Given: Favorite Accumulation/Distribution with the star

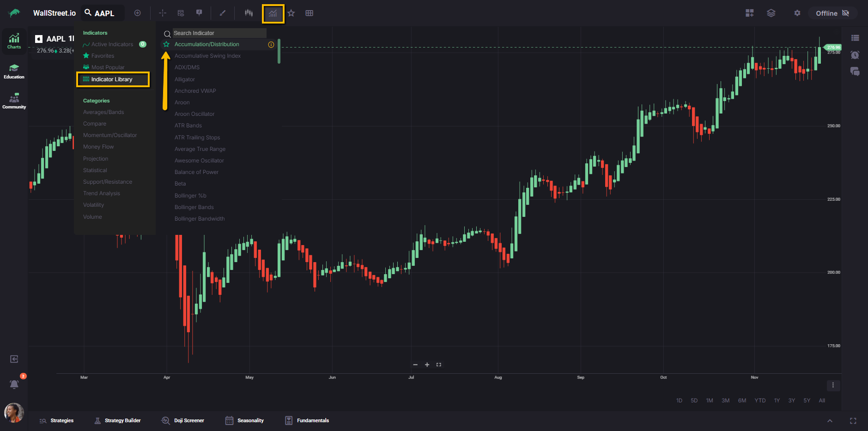Looking at the screenshot, I should coord(166,44).
